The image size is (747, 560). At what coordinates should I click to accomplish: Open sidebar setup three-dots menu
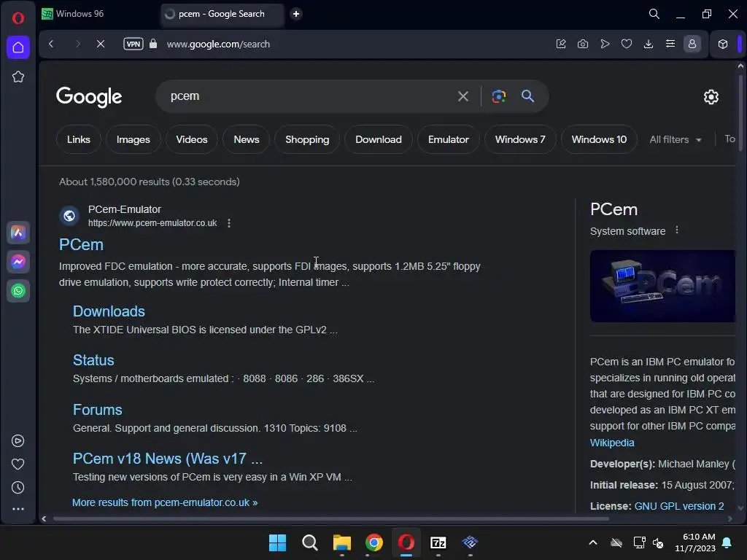18,509
